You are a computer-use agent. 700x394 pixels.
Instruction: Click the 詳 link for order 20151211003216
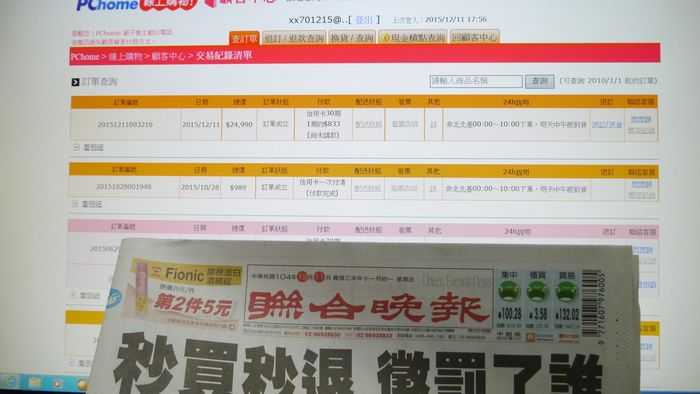pyautogui.click(x=433, y=124)
